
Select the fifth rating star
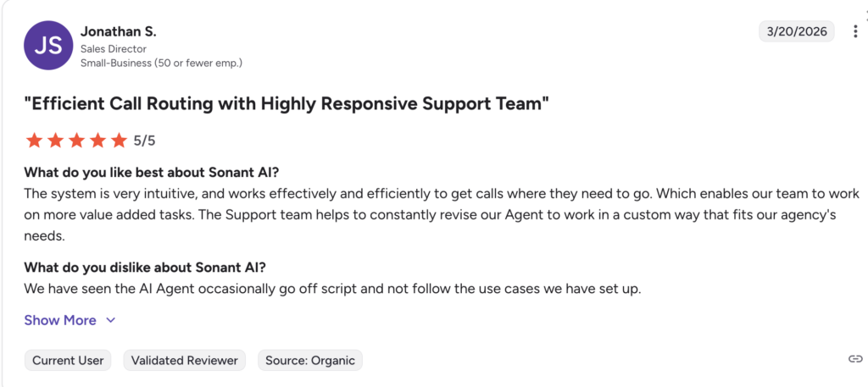coord(119,140)
